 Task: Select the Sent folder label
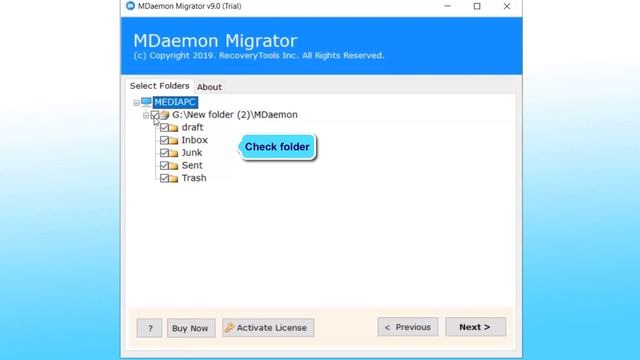(192, 165)
